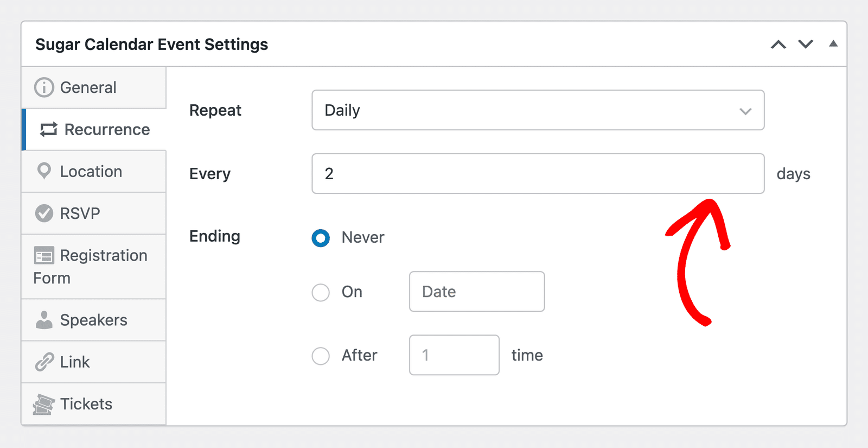Switch to the RSVP tab
This screenshot has height=448, width=868.
click(x=94, y=213)
